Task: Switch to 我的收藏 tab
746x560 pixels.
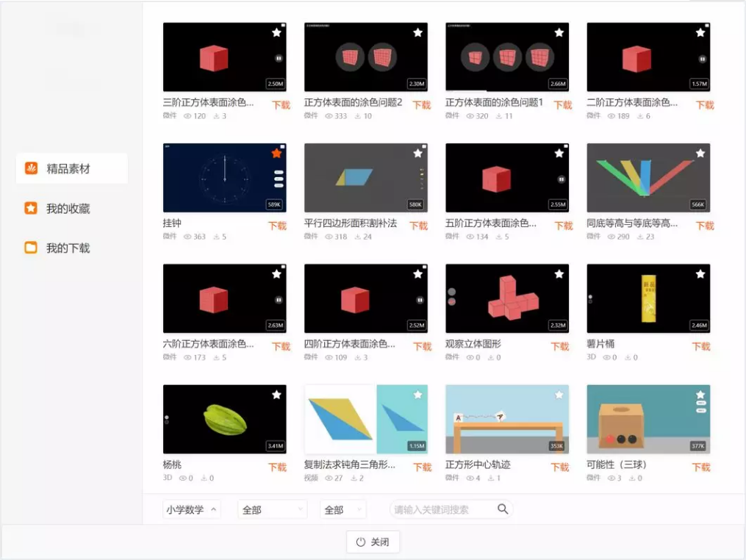Action: 68,209
